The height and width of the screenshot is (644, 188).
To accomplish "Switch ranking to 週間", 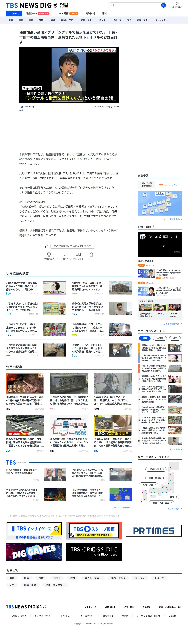I will (x=175, y=338).
